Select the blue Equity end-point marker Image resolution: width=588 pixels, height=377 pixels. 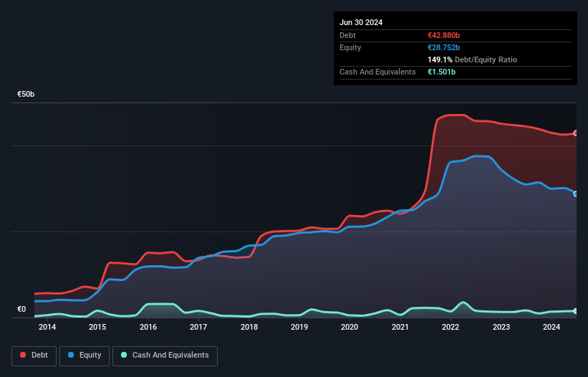[576, 194]
